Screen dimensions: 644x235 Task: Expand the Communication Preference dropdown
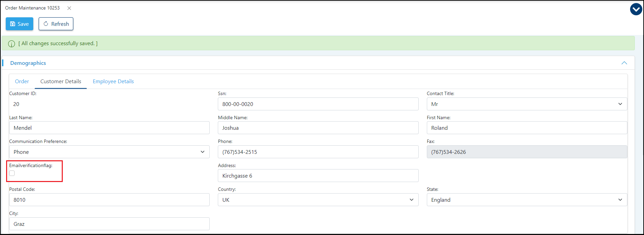[109, 152]
